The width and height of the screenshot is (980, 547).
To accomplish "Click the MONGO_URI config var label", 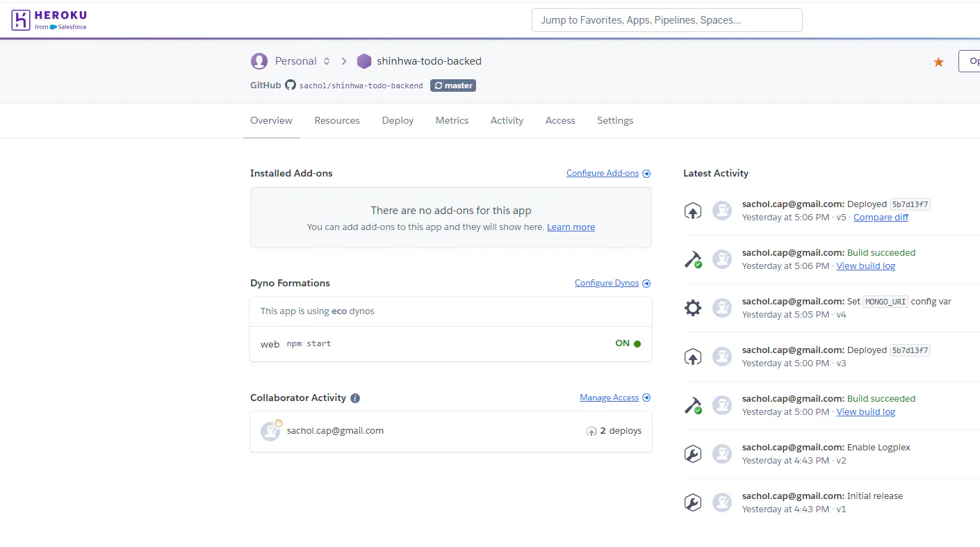I will (x=885, y=302).
